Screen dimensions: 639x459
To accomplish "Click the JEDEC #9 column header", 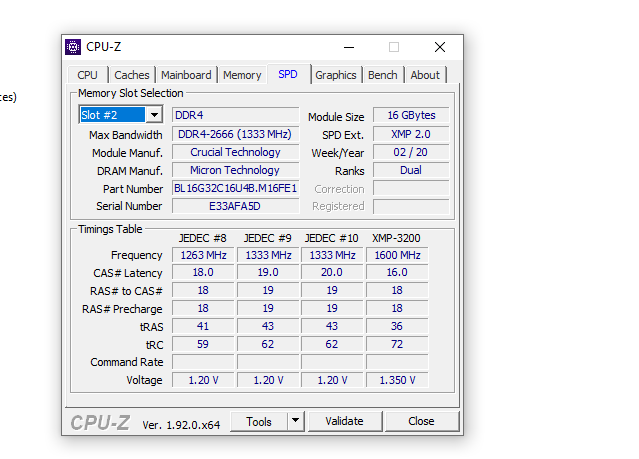I will click(267, 238).
